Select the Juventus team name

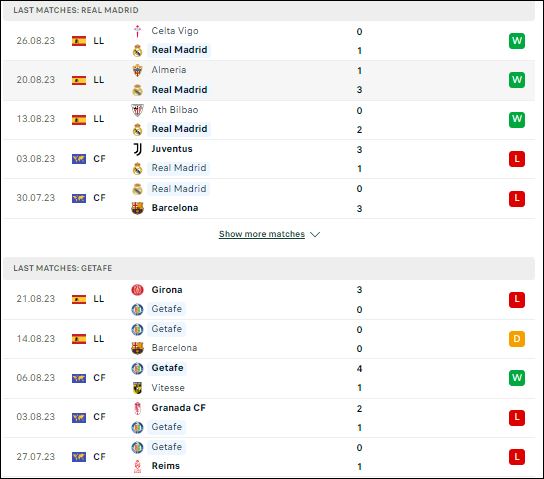tap(172, 149)
